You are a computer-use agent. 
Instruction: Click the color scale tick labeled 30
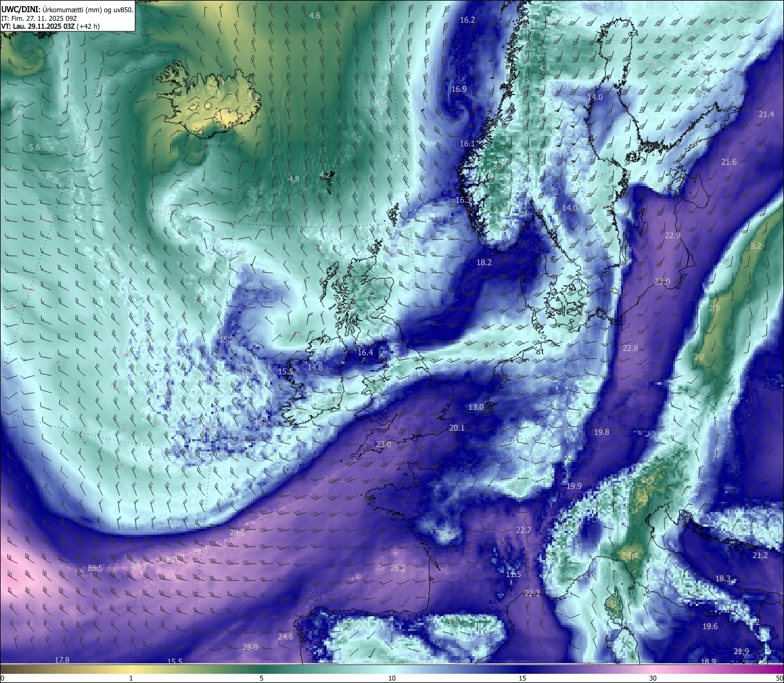pyautogui.click(x=653, y=678)
